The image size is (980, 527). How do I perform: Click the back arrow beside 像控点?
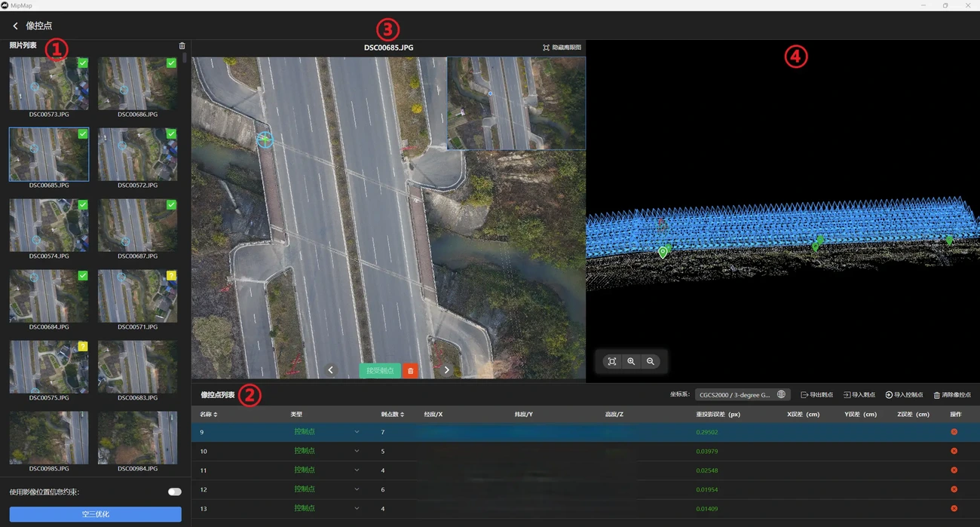point(15,26)
